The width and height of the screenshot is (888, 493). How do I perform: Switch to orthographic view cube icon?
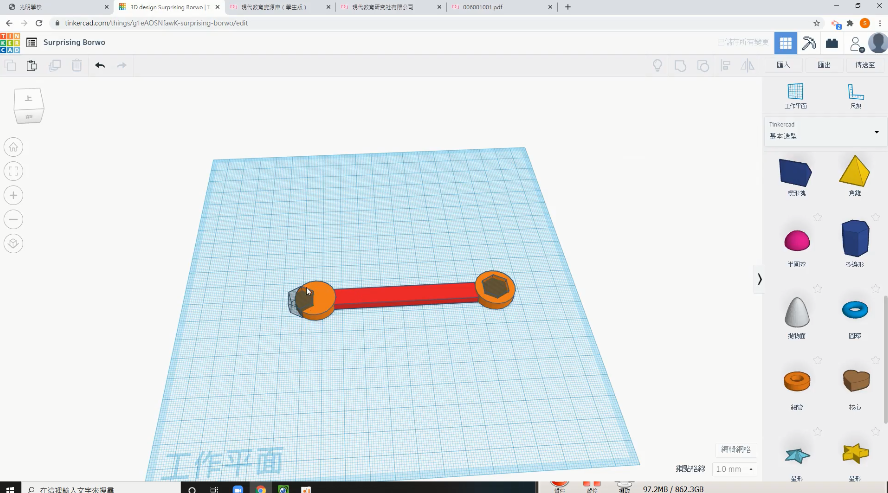click(14, 243)
